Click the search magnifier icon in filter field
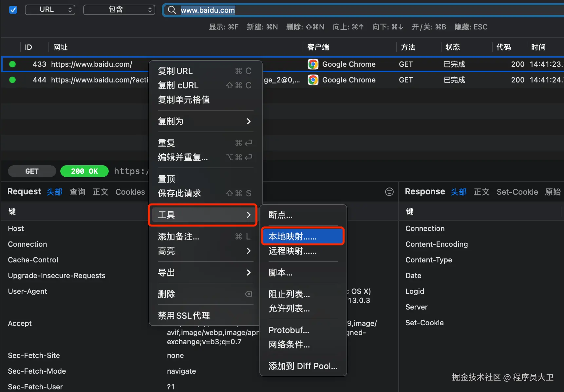Screen dimensions: 564x392 point(172,10)
